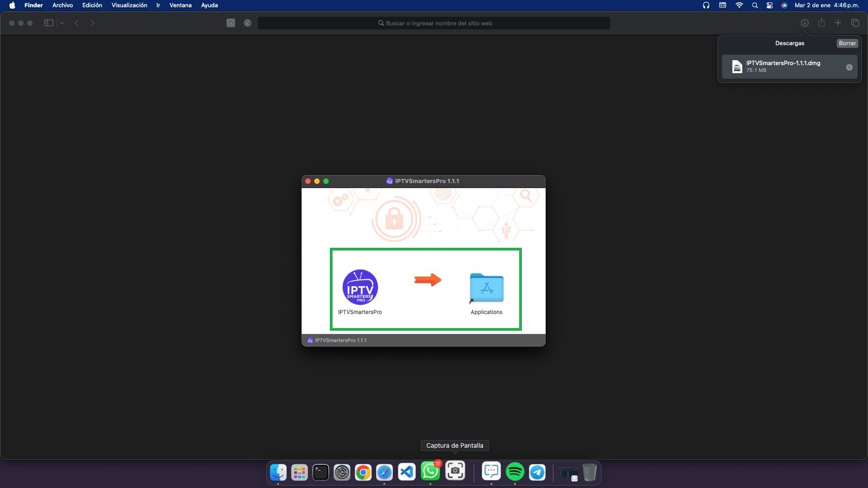The height and width of the screenshot is (488, 868).
Task: Show Safari downloads list
Action: pos(805,23)
